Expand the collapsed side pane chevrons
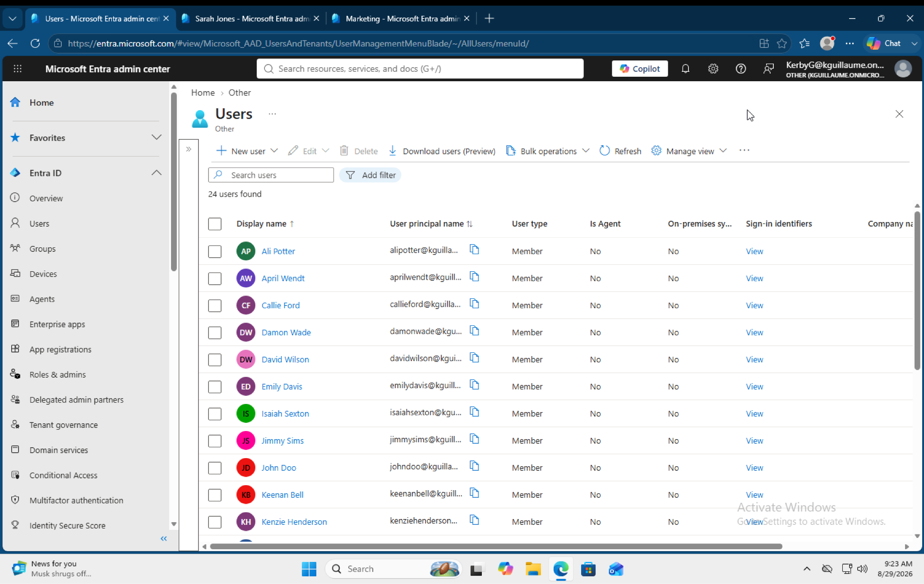 (x=189, y=149)
